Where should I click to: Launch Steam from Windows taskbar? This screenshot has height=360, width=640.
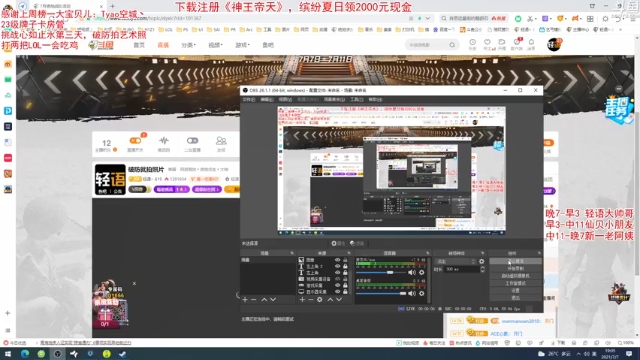[x=123, y=354]
